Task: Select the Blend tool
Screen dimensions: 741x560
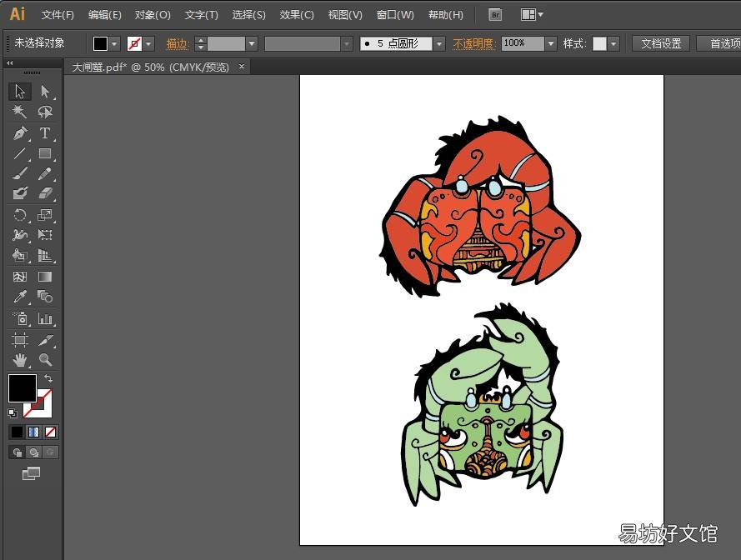Action: point(45,297)
